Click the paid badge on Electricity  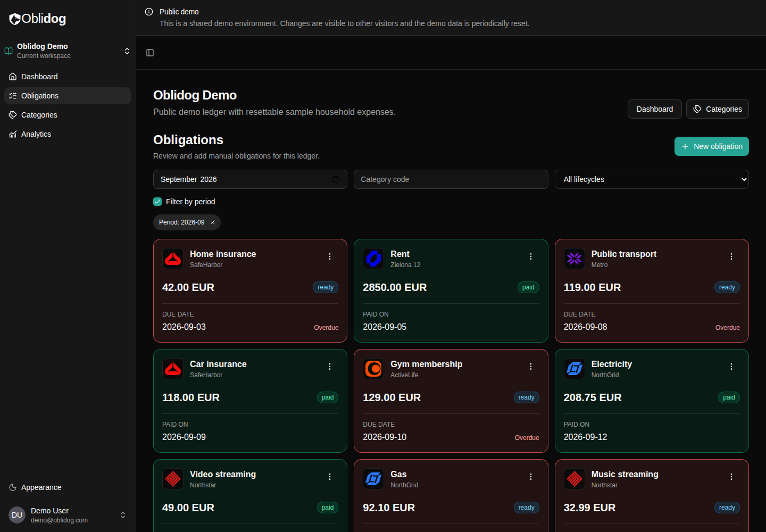click(x=729, y=397)
